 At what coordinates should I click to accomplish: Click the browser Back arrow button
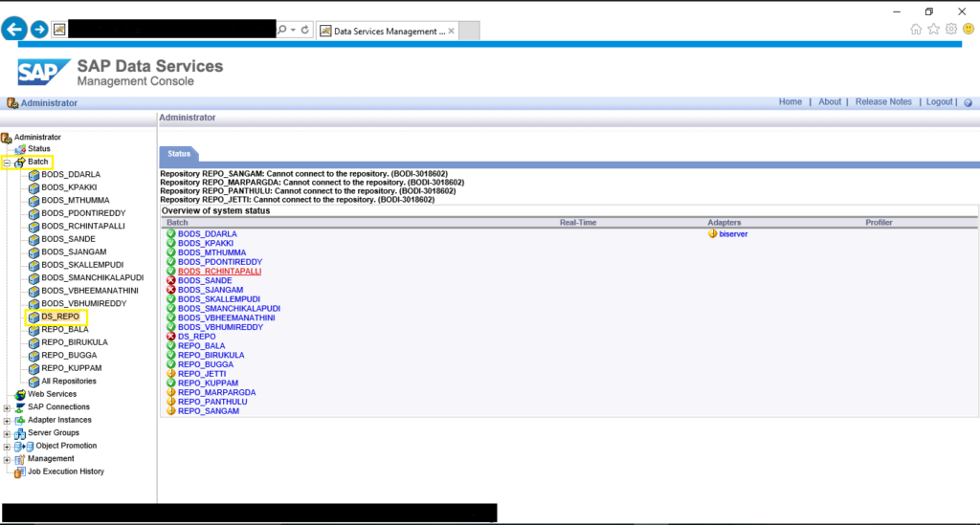point(14,29)
